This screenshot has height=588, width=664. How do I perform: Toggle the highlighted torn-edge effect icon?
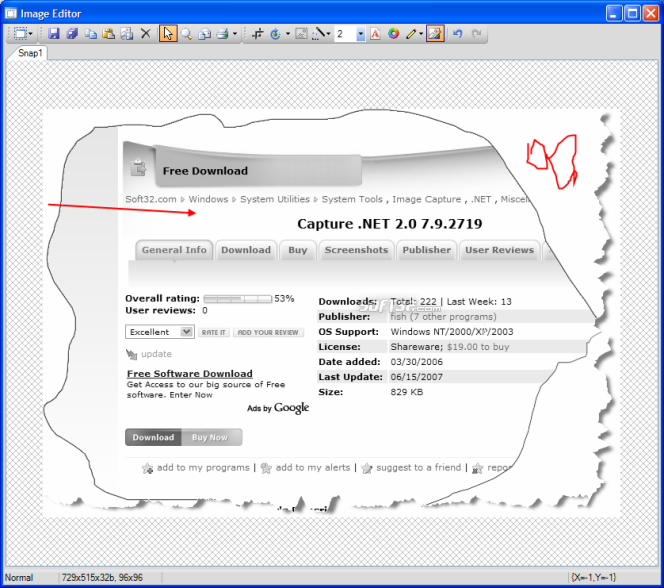[435, 33]
